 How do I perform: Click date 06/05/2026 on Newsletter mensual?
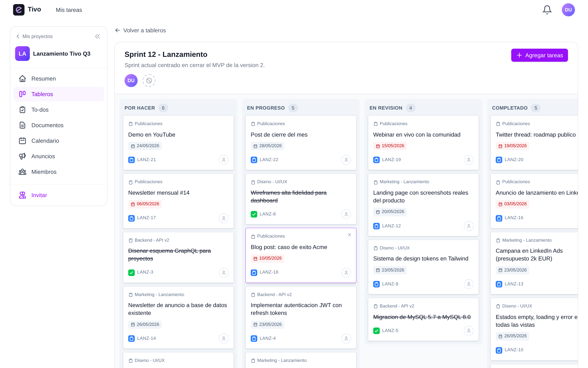[145, 204]
